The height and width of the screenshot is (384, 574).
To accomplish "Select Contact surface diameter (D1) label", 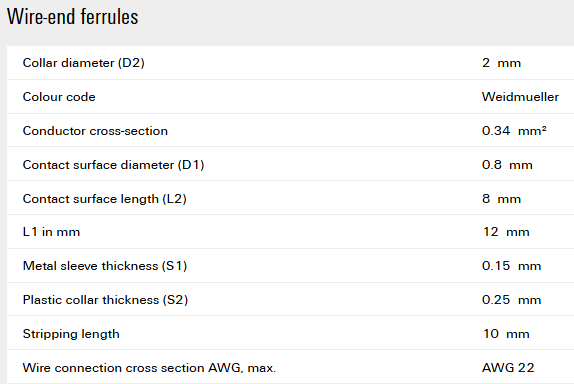I will 113,165.
